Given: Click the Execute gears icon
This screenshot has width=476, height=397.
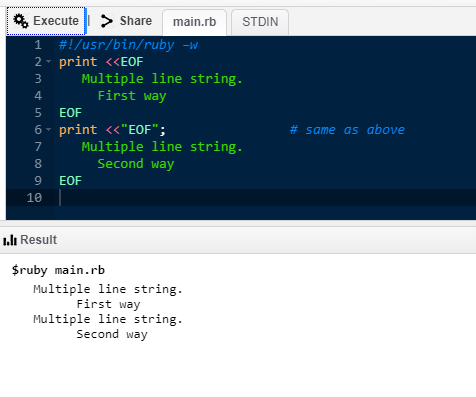Looking at the screenshot, I should (x=21, y=21).
